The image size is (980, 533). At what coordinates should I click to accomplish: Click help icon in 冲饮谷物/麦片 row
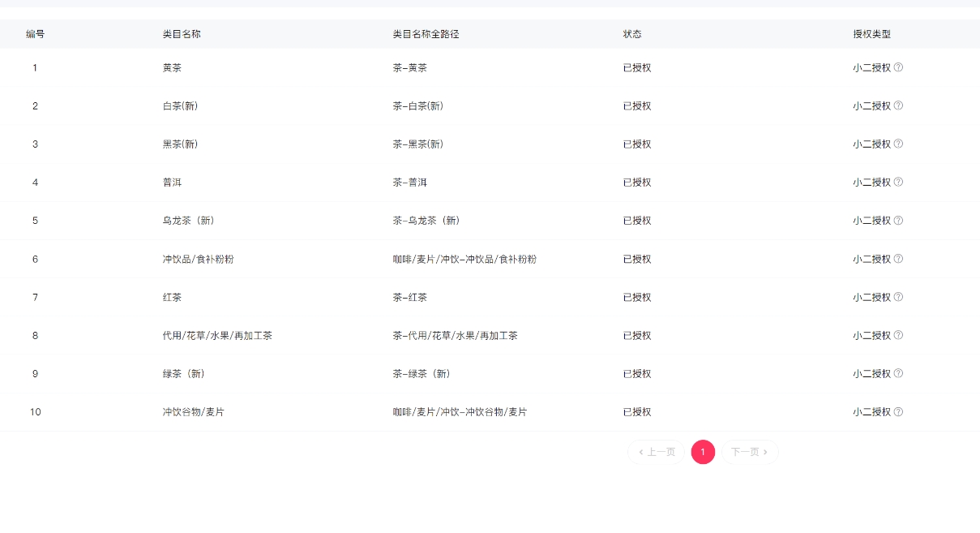tap(898, 412)
